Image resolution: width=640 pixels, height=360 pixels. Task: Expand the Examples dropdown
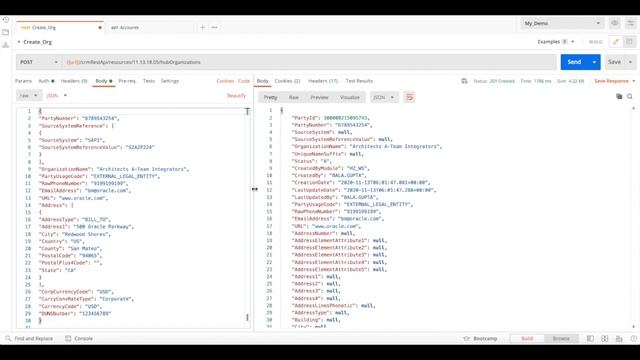(556, 42)
